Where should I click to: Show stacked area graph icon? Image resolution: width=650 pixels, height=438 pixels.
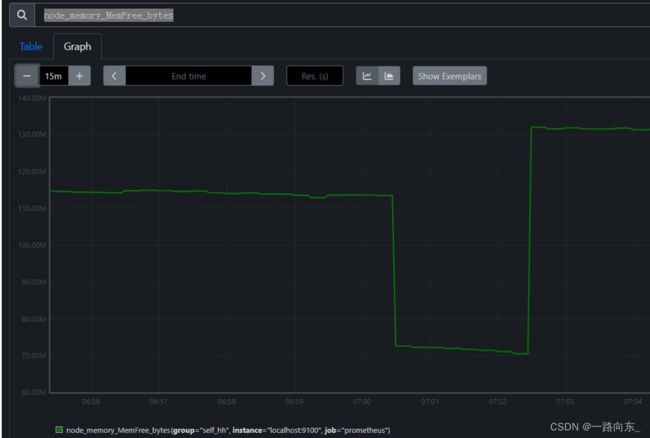point(389,76)
